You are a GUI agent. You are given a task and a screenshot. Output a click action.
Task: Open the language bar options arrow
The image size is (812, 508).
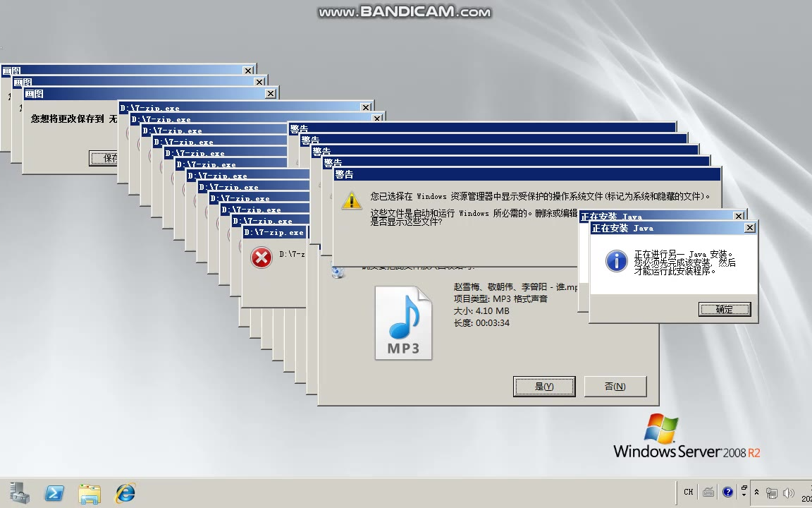click(744, 495)
